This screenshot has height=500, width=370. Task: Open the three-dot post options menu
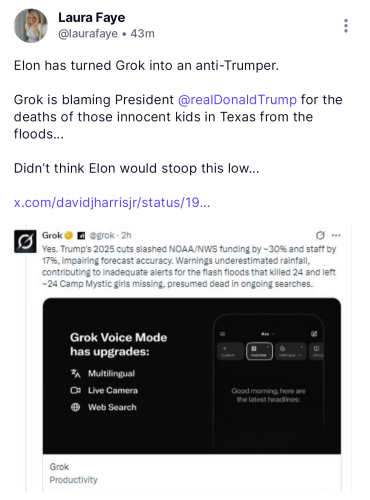[x=346, y=26]
